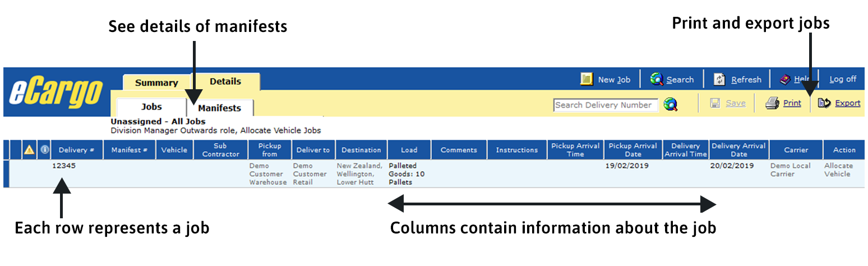Click the Refresh link
This screenshot has height=266, width=868.
pyautogui.click(x=746, y=80)
